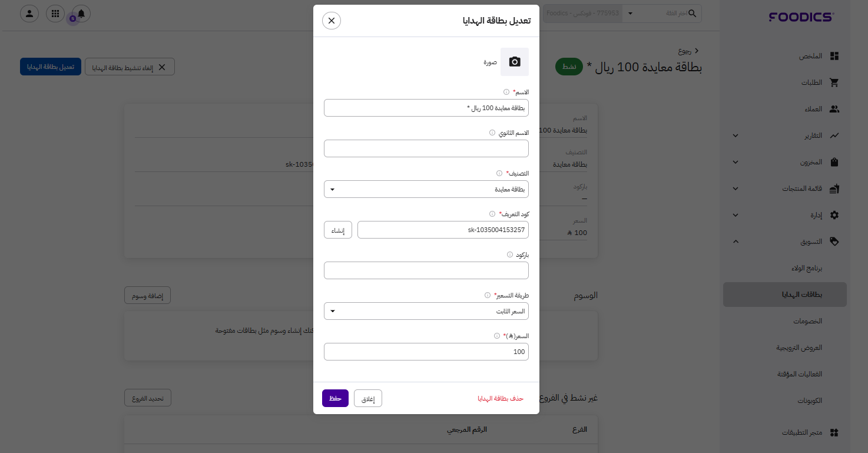
Task: Click the الاسم الثانوي input field
Action: pos(426,148)
